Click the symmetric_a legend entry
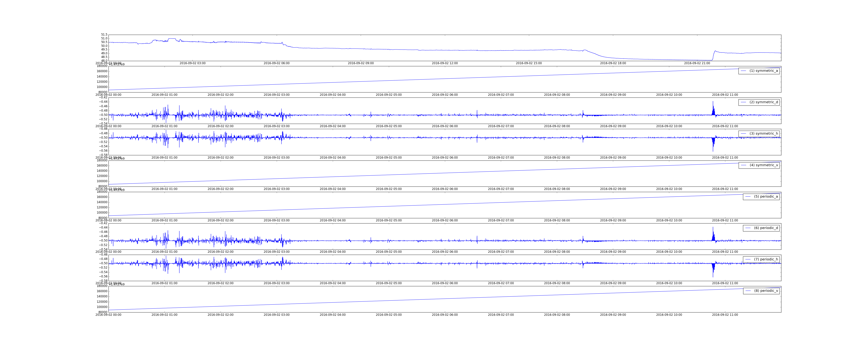 (763, 71)
